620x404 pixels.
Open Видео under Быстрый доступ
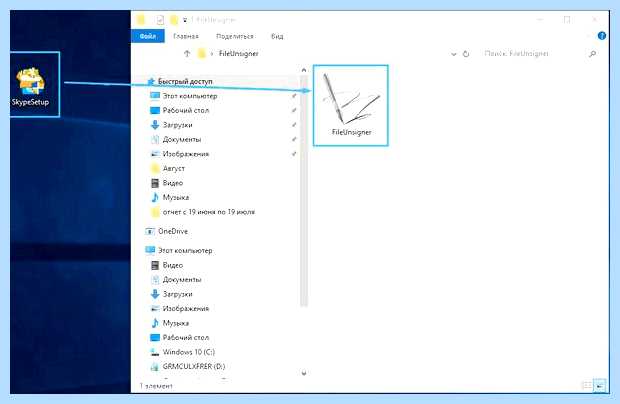166,183
